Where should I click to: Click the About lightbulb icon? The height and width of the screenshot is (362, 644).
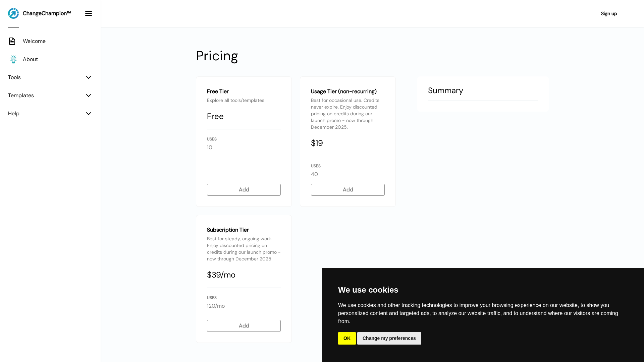point(13,59)
